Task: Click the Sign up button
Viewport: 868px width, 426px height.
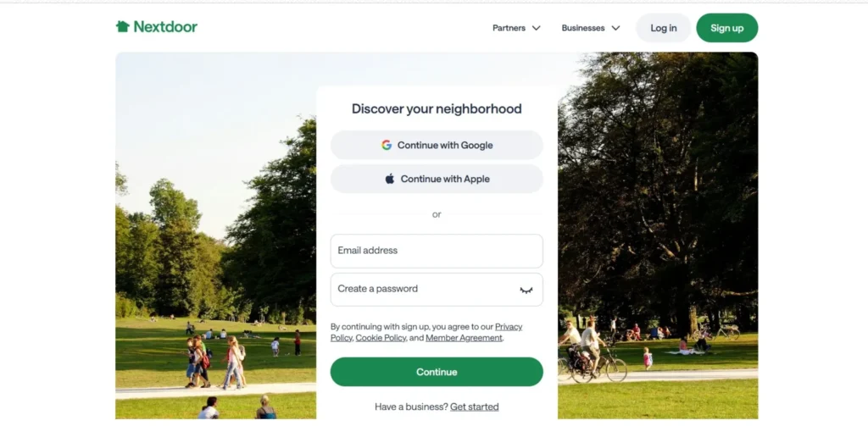Action: click(726, 28)
